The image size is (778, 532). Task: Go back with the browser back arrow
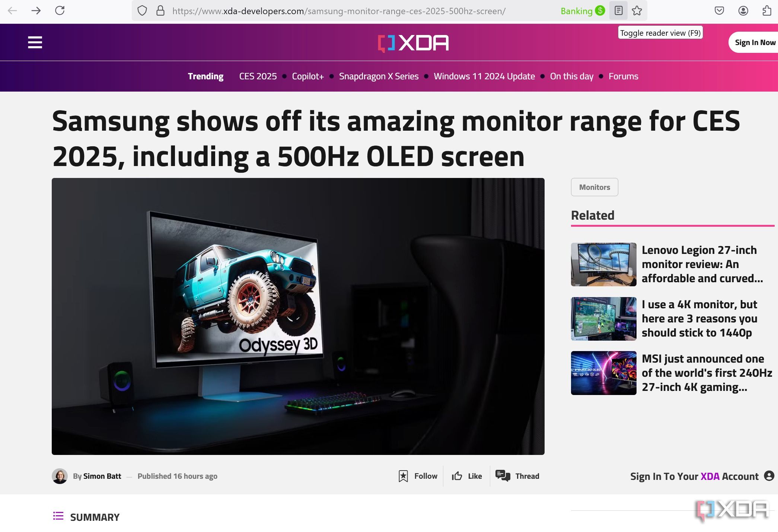point(12,11)
